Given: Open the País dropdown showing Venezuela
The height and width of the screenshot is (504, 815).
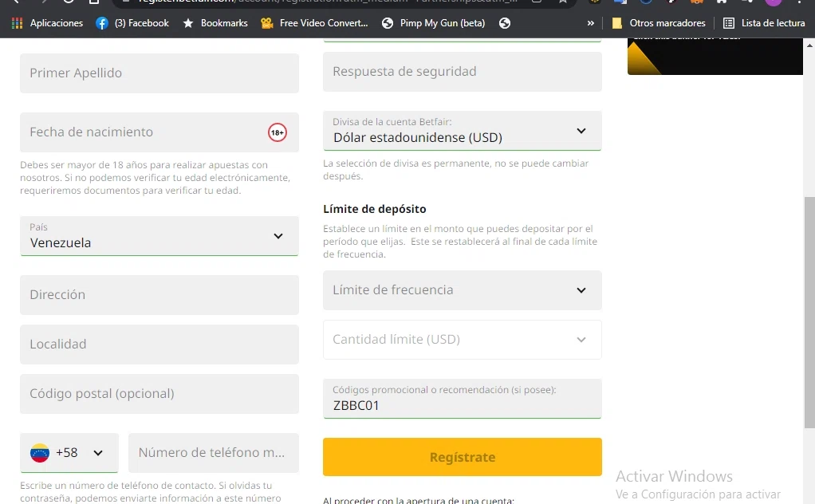Looking at the screenshot, I should (x=159, y=236).
